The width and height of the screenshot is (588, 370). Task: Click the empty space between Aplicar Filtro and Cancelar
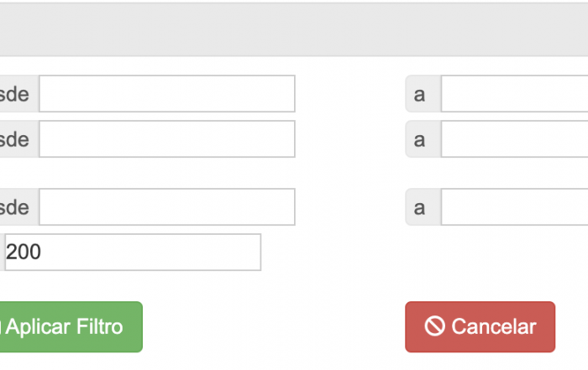pos(274,327)
